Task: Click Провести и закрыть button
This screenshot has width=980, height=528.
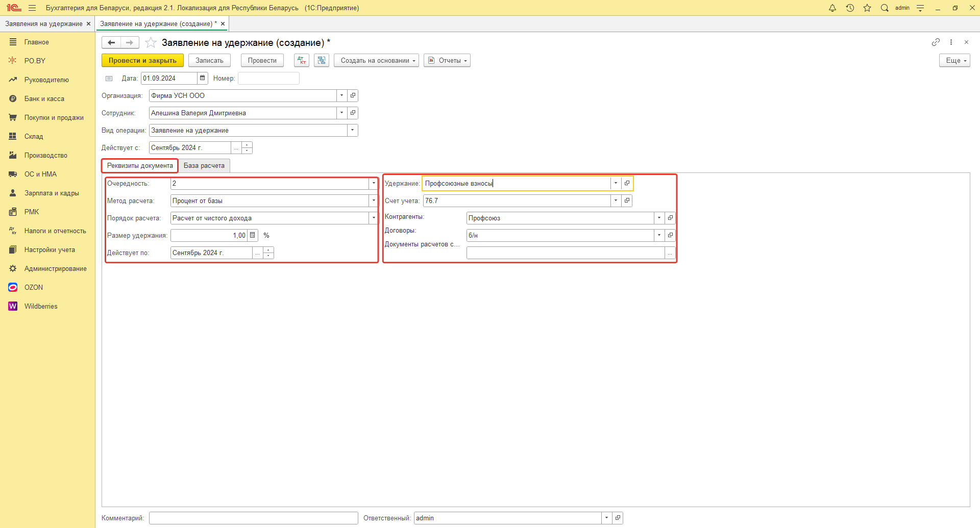Action: point(142,60)
